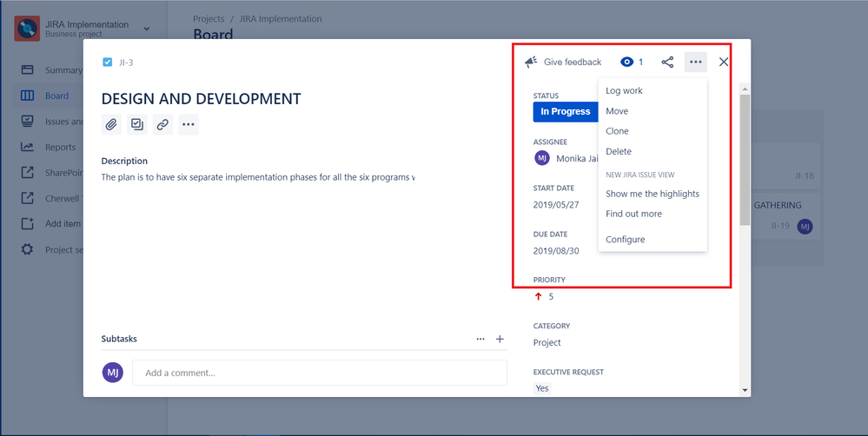This screenshot has width=868, height=436.
Task: Click the start date 2019/05/27
Action: [x=556, y=204]
